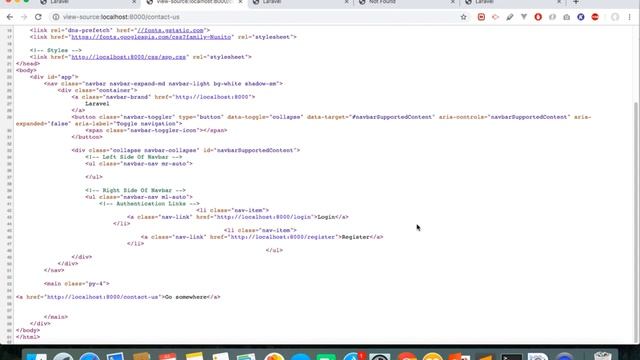Viewport: 640px width, 360px height.
Task: Click the 'Go somewhere' anchor text
Action: [x=186, y=297]
